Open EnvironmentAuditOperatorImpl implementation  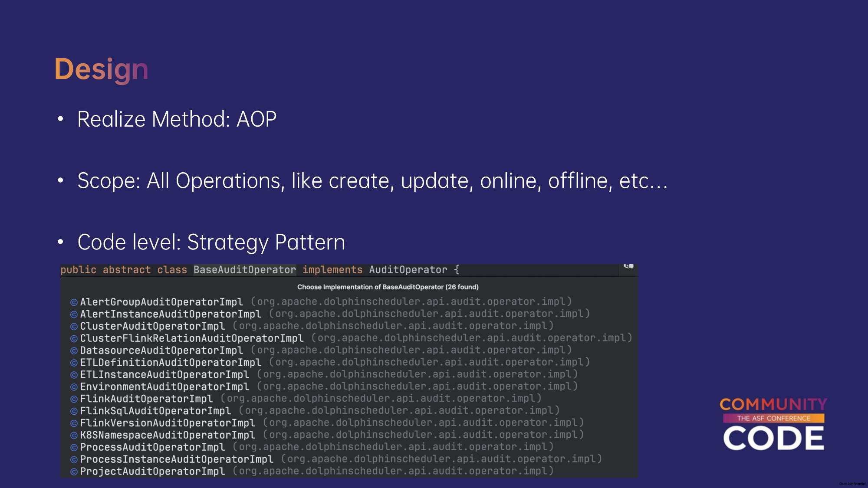point(164,387)
